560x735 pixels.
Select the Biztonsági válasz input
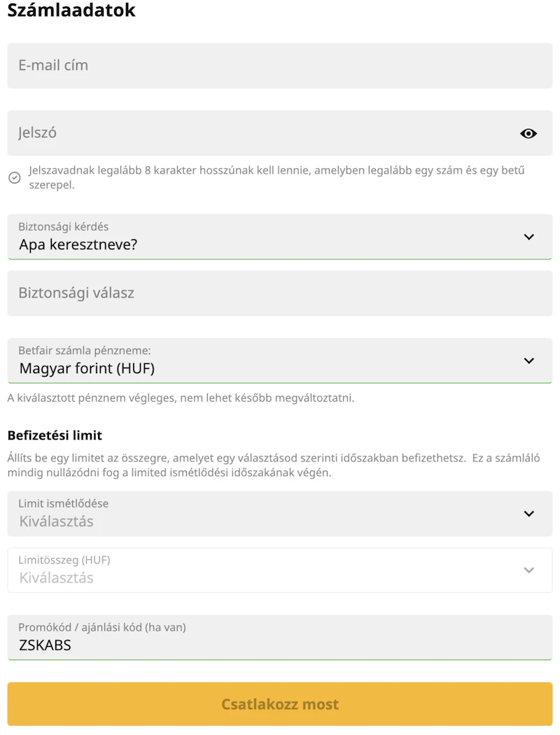point(280,293)
